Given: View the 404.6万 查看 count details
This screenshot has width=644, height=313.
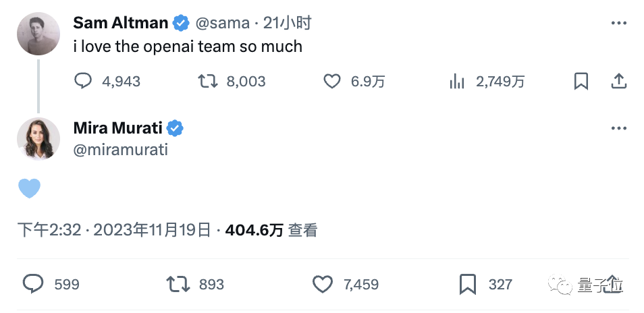Looking at the screenshot, I should click(271, 230).
